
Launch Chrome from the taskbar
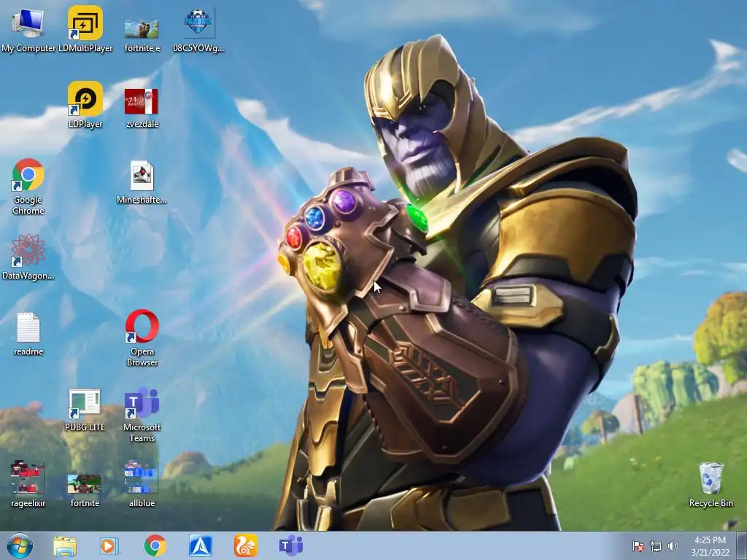[155, 545]
